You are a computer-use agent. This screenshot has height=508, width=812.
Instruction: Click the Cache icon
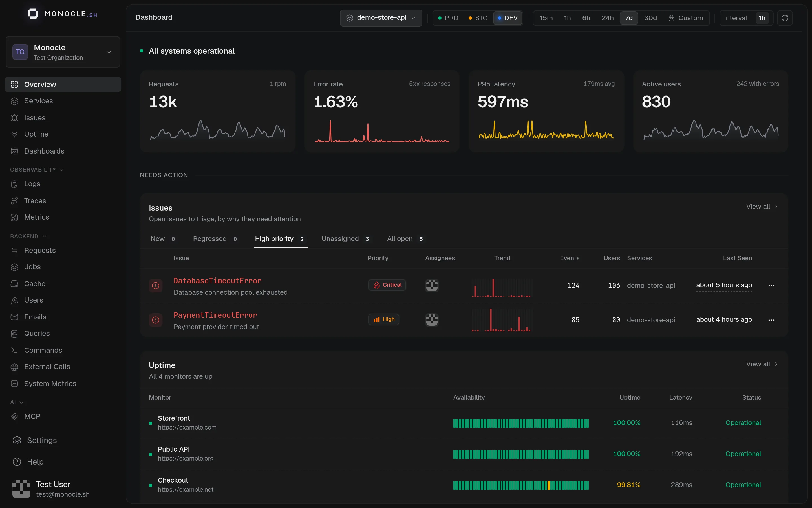coord(14,284)
